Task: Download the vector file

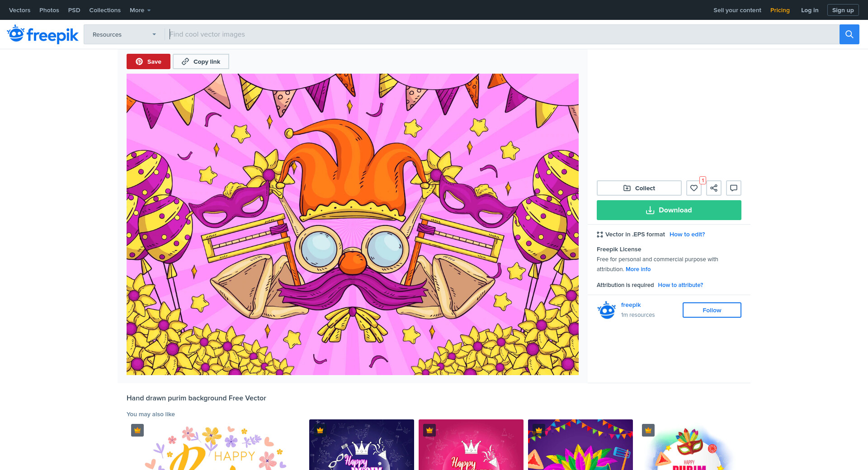Action: click(x=669, y=210)
